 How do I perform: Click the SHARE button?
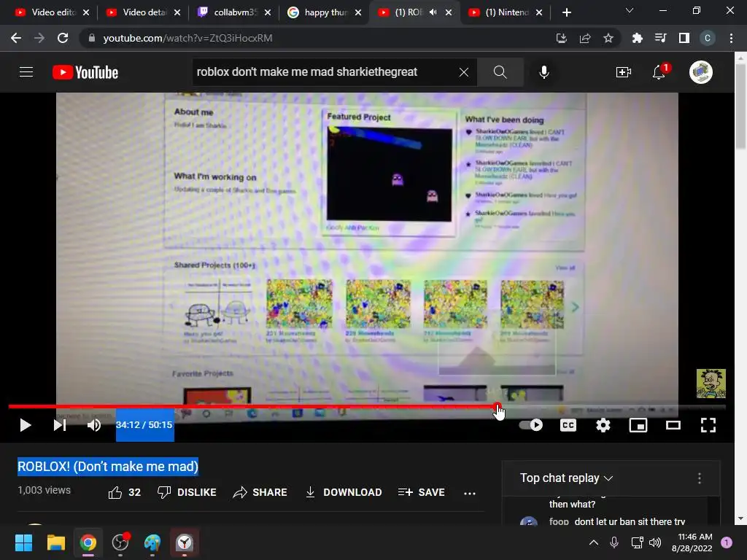pos(260,492)
